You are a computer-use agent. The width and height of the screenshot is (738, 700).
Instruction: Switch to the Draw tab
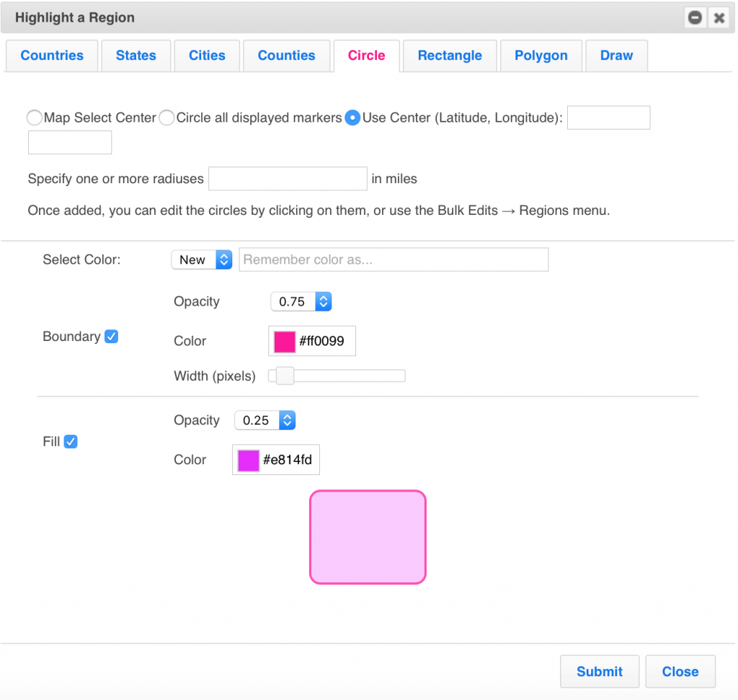616,56
